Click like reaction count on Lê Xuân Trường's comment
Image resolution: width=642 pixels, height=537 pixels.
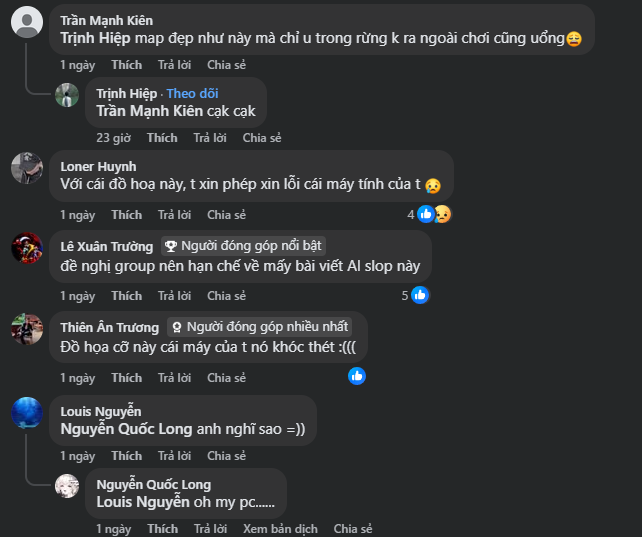click(415, 295)
